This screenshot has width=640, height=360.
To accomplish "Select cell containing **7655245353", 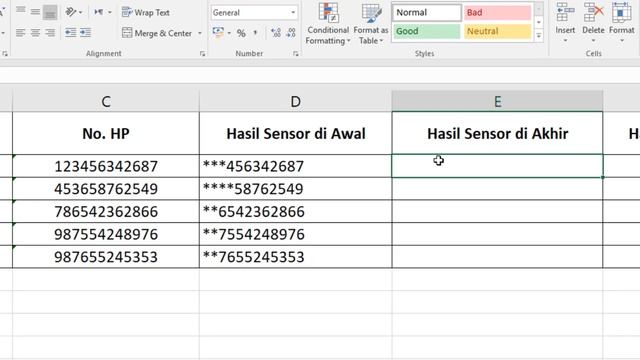I will [296, 257].
